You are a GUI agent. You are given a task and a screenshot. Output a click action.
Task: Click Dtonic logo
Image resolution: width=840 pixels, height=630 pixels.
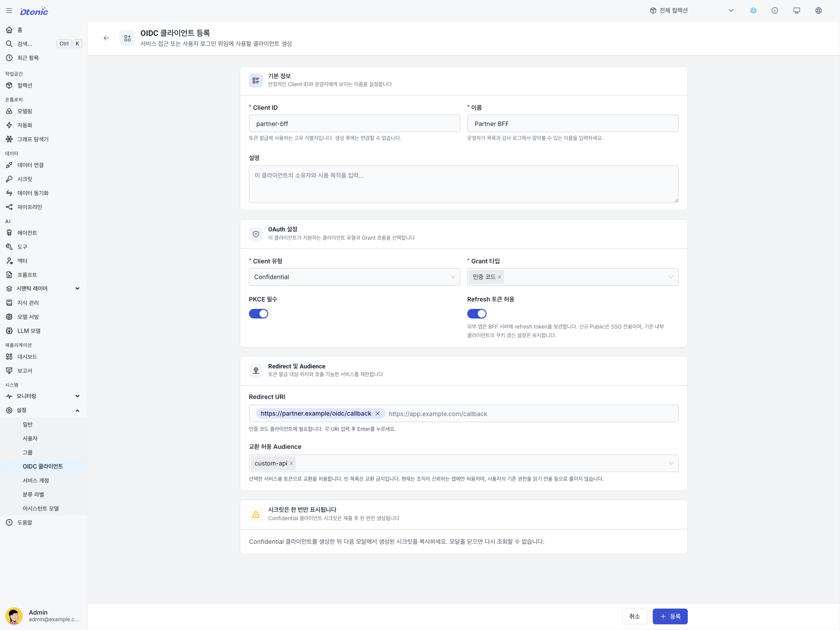(x=34, y=11)
